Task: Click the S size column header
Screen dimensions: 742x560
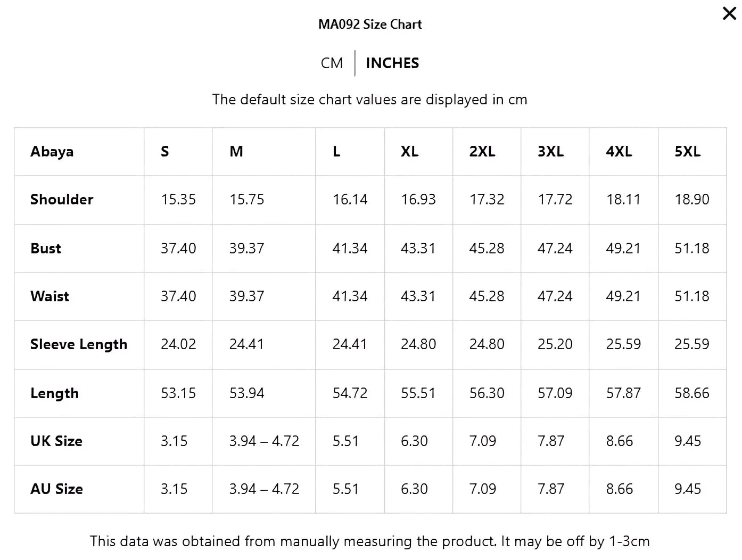Action: 165,152
